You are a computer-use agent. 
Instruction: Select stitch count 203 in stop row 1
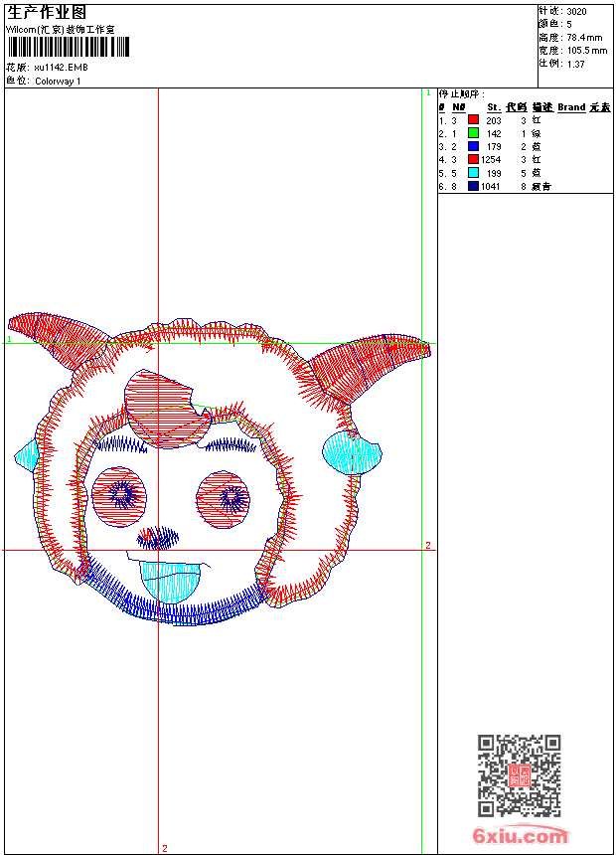[x=494, y=120]
